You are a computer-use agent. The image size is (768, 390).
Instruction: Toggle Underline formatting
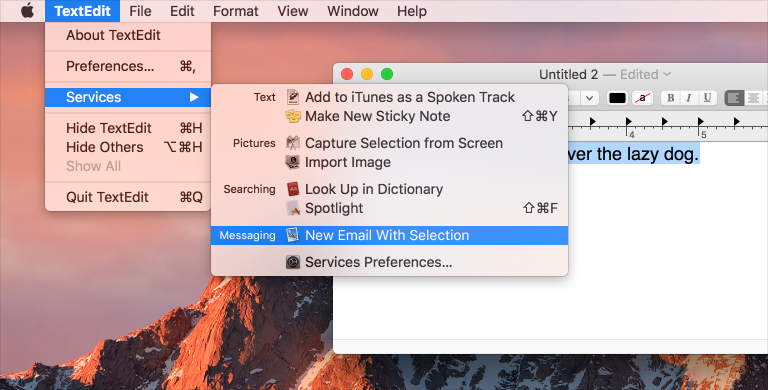tap(707, 98)
